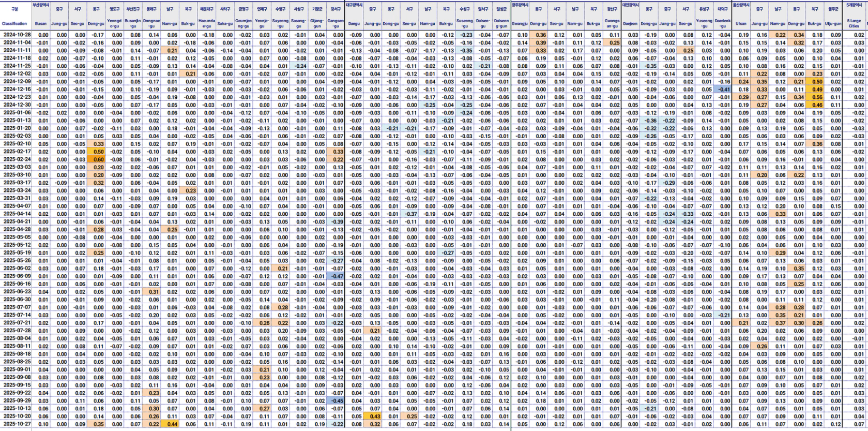868x431 pixels.
Task: Select the blue highlighted -0.47 cell
Action: click(x=336, y=276)
